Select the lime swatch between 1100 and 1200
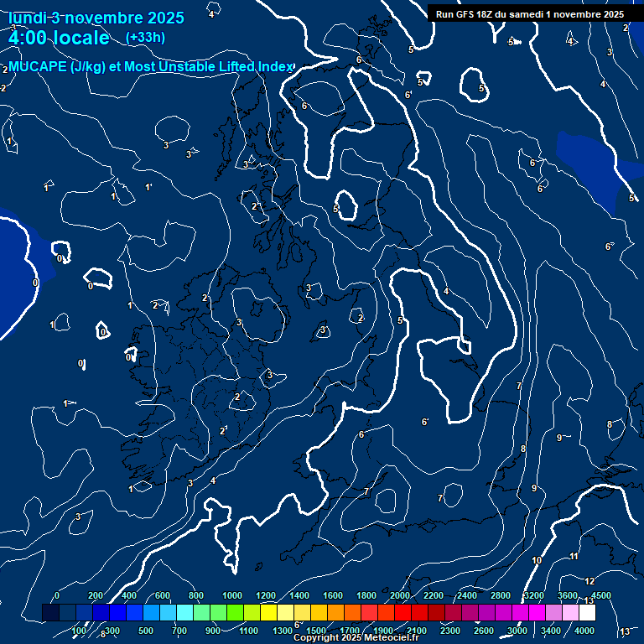Screen dimensions: 644x644 pyautogui.click(x=252, y=612)
